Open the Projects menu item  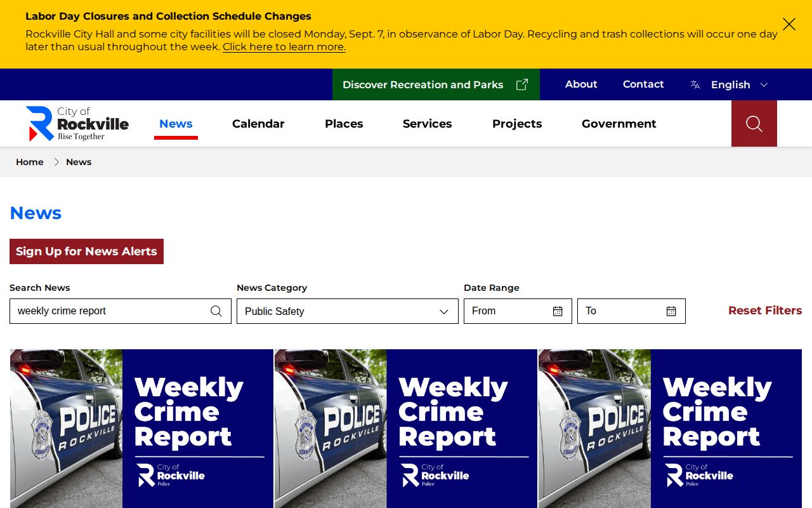click(517, 124)
